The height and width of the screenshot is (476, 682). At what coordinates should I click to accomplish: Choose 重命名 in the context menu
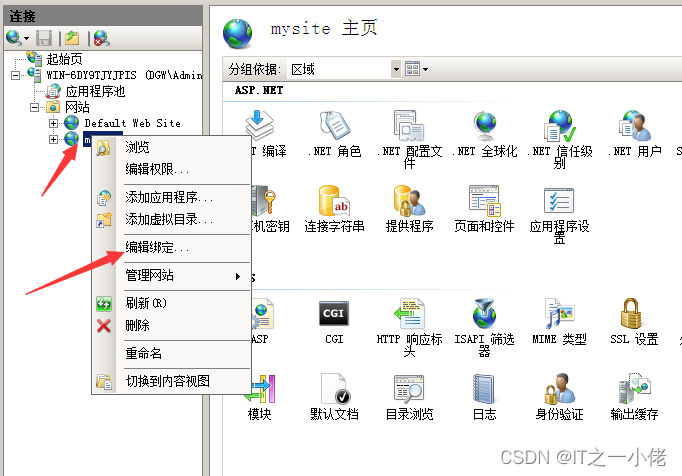click(x=171, y=354)
